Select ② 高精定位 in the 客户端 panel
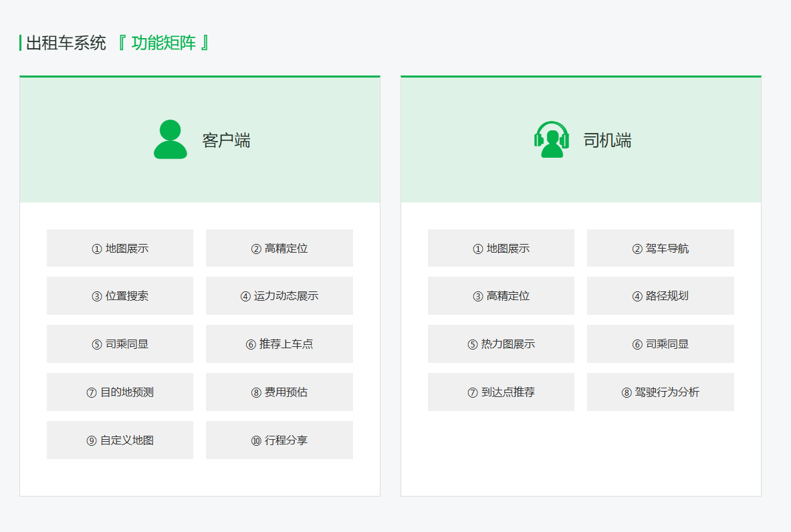The image size is (791, 532). [279, 247]
